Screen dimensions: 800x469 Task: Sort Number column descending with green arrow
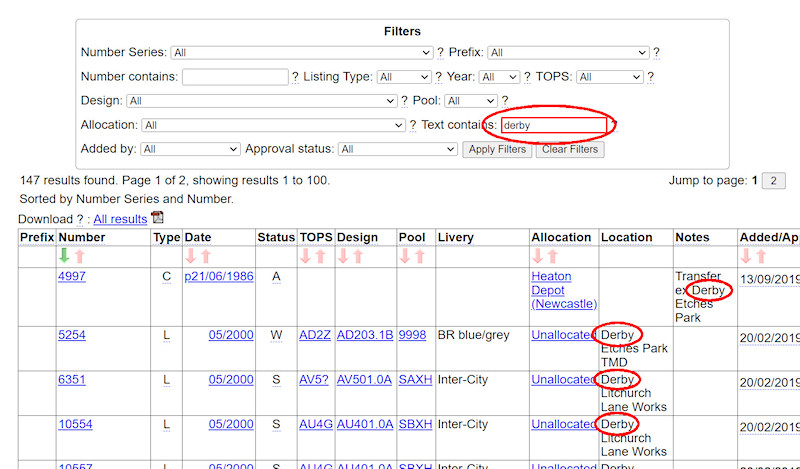pyautogui.click(x=64, y=257)
